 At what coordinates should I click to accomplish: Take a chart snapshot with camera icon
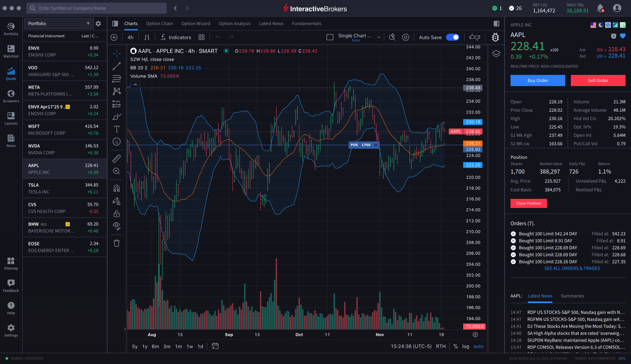(x=392, y=37)
